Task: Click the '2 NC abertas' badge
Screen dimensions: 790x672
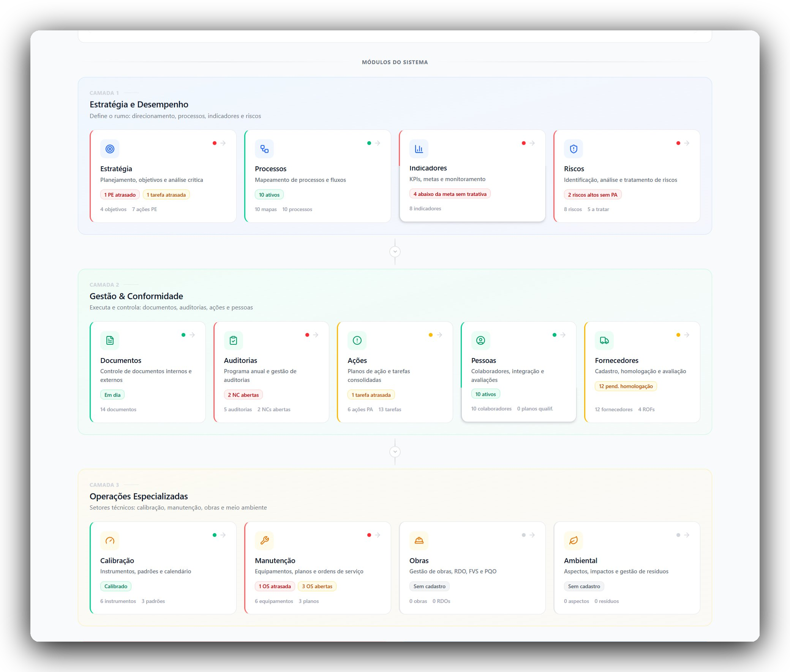Action: (243, 395)
